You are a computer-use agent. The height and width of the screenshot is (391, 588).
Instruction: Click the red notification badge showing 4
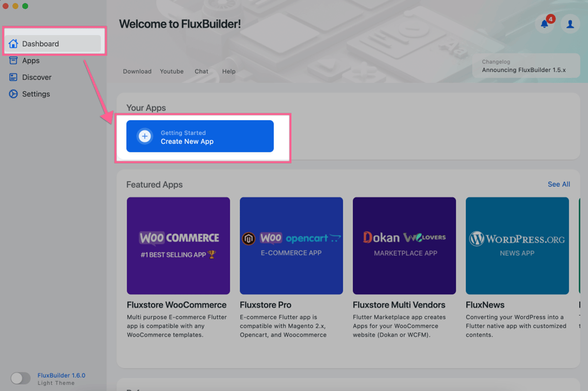click(x=550, y=19)
